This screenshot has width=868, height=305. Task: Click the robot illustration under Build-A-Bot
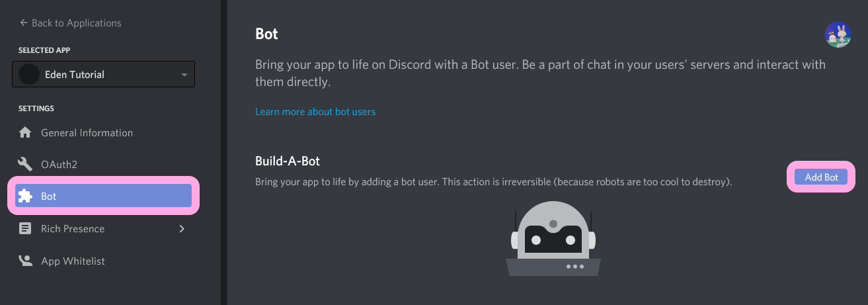click(x=553, y=238)
